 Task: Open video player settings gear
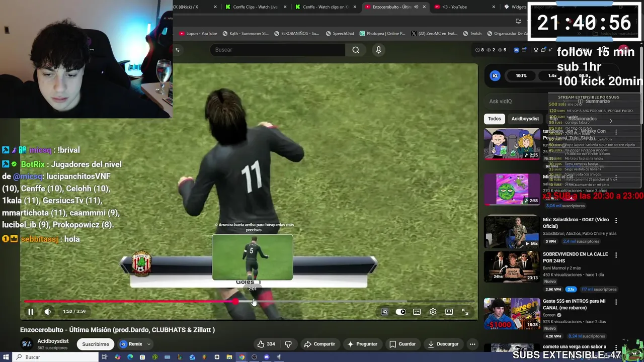tap(433, 312)
